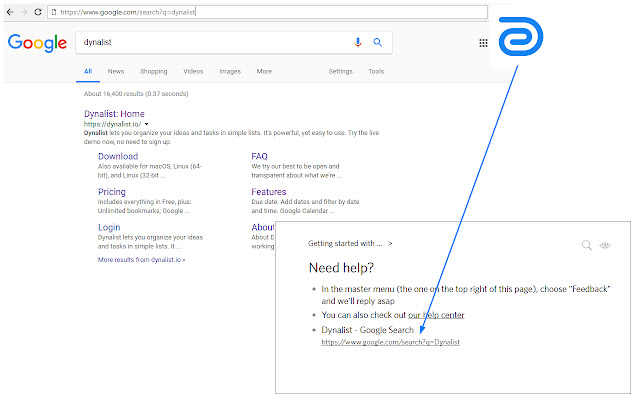The height and width of the screenshot is (400, 640).
Task: Open search Tools menu
Action: point(376,71)
